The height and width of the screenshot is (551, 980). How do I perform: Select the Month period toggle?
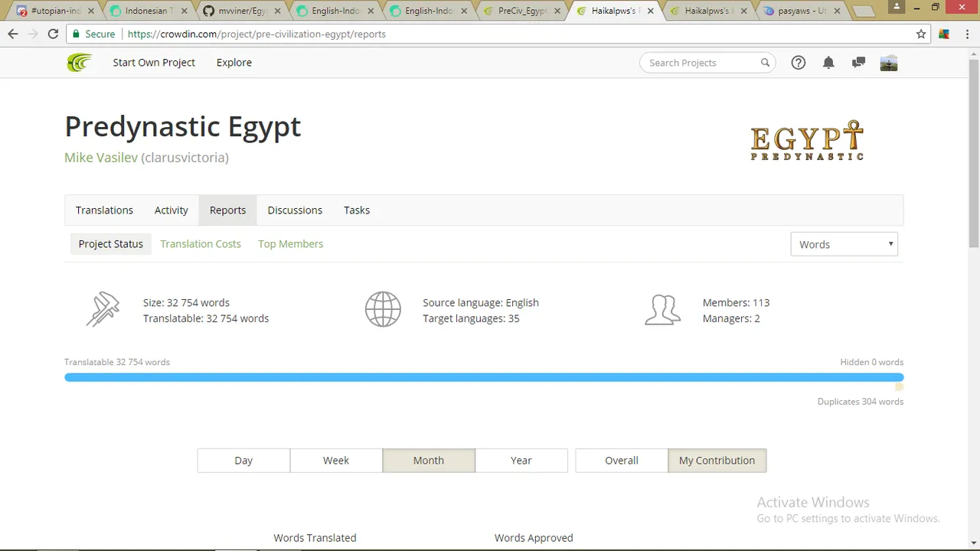429,460
